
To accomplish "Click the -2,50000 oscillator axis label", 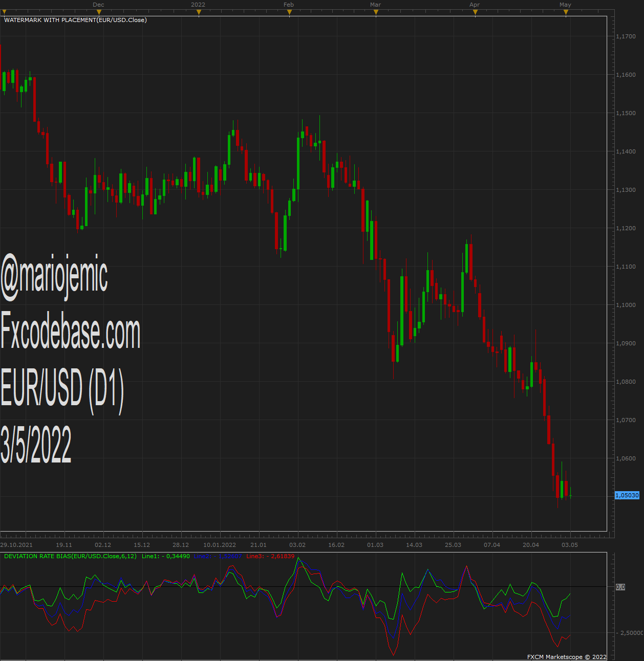I will point(630,633).
